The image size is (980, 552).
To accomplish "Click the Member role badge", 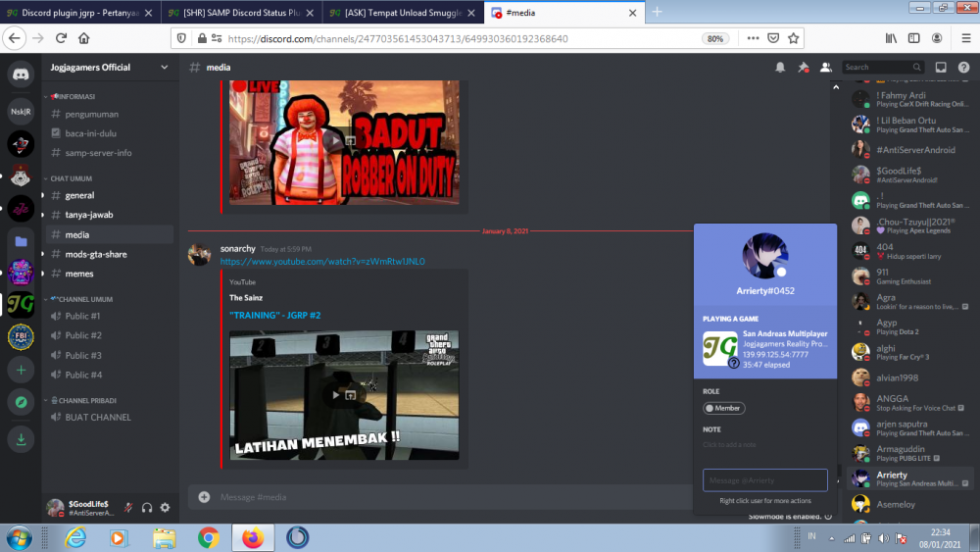I will pyautogui.click(x=724, y=408).
